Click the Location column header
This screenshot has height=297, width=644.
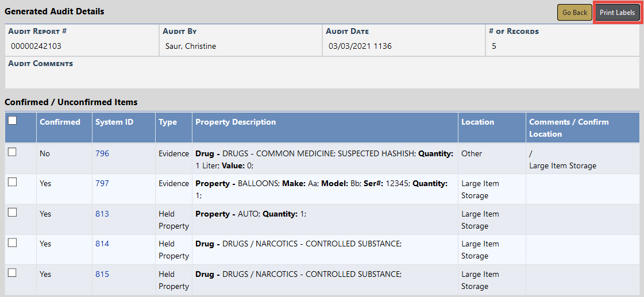477,122
